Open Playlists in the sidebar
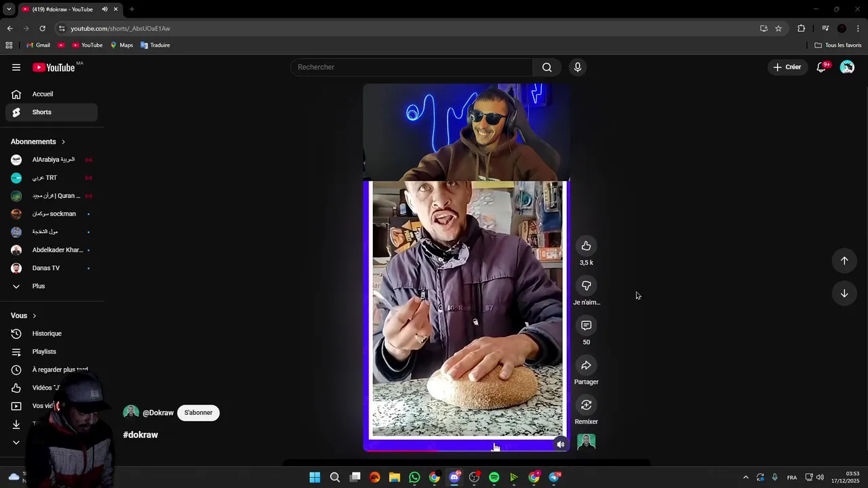868x488 pixels. coord(52,352)
